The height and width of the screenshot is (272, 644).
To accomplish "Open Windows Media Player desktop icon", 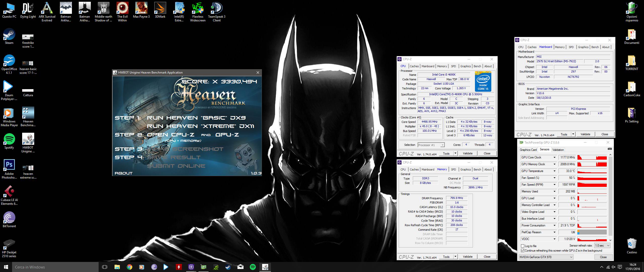I will click(x=9, y=117).
